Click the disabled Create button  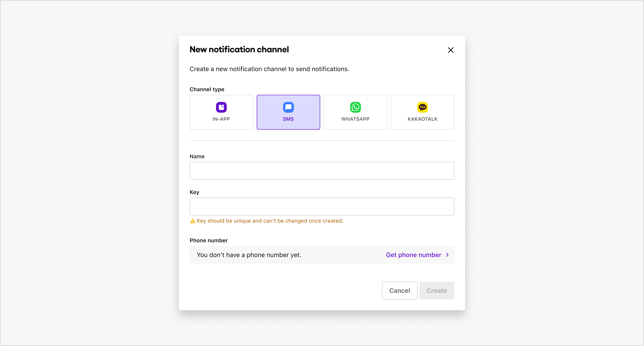click(x=436, y=290)
